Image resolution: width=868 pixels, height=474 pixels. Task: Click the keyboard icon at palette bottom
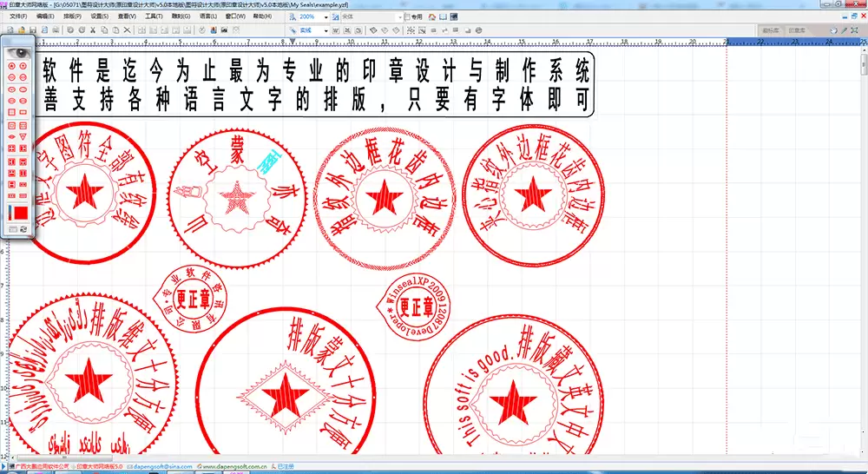coord(13,229)
